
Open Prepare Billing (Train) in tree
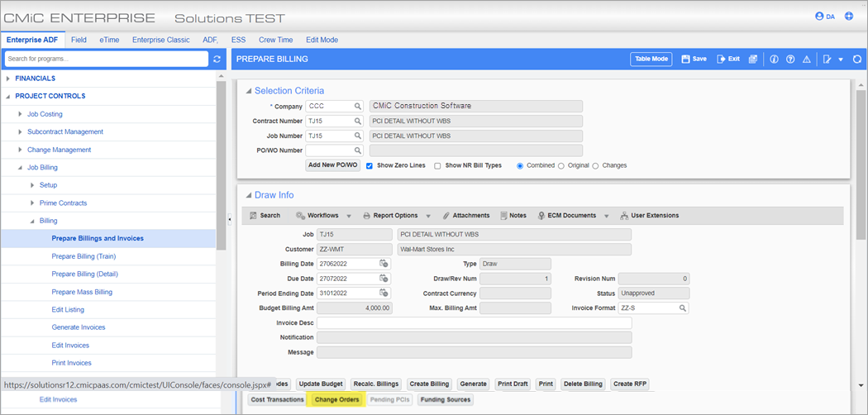83,256
